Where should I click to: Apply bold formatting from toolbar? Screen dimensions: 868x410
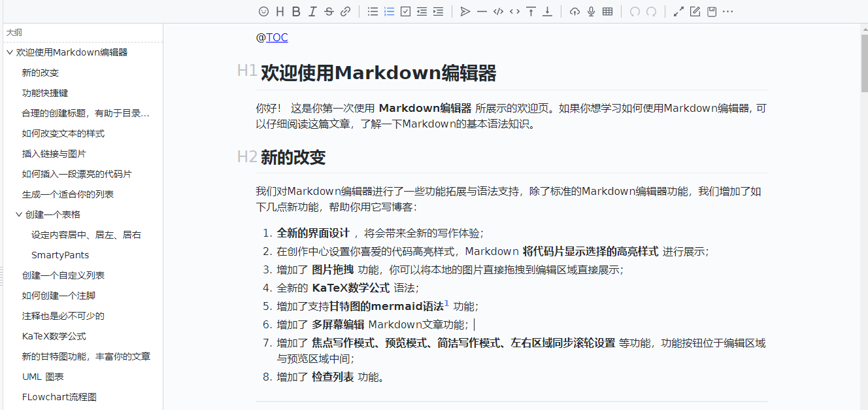(296, 11)
